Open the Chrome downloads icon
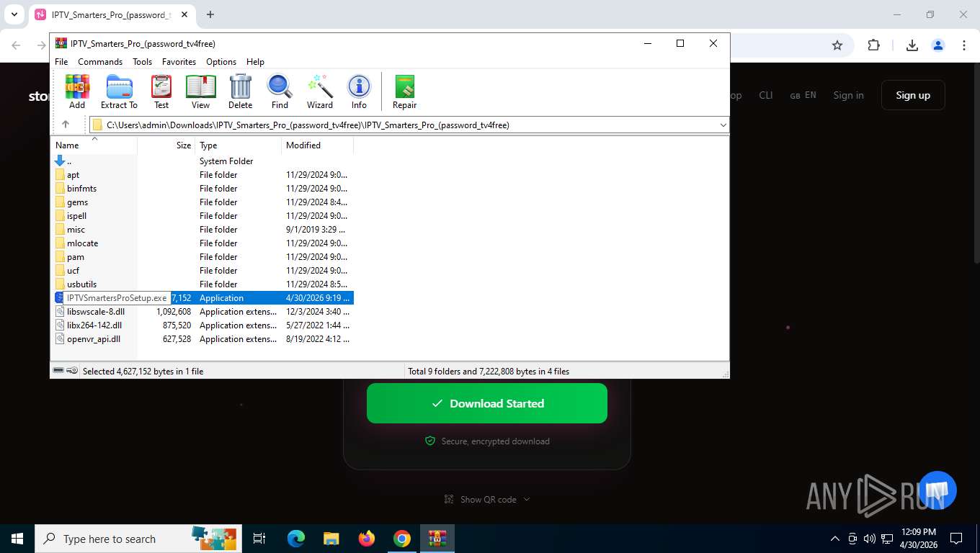Screen dimensions: 980x553 click(912, 45)
